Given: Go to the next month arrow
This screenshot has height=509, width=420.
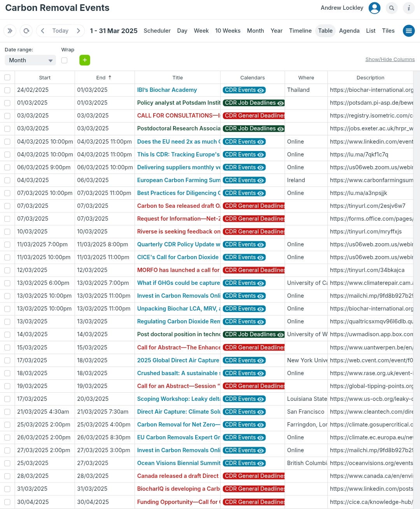Looking at the screenshot, I should [x=79, y=31].
